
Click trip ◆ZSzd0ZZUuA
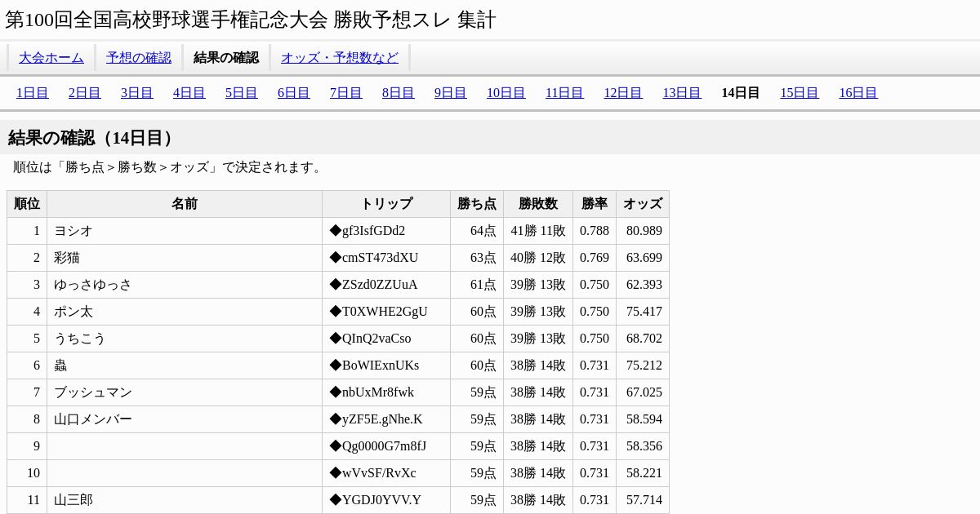[x=373, y=285]
